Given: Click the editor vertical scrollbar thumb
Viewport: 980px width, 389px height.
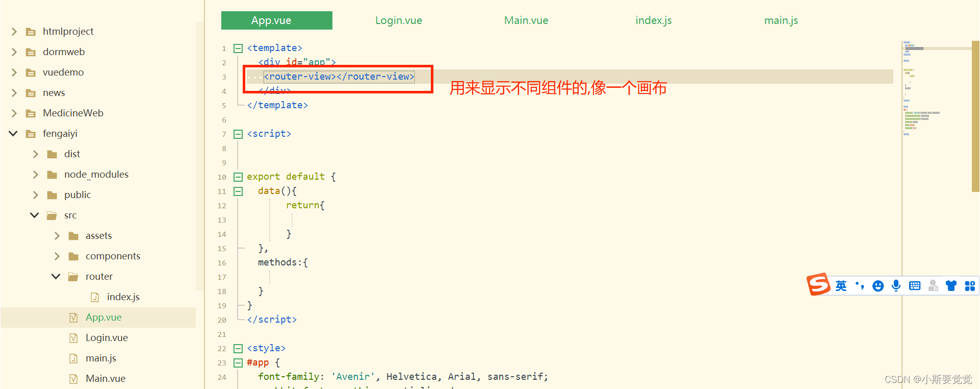Looking at the screenshot, I should [x=975, y=116].
